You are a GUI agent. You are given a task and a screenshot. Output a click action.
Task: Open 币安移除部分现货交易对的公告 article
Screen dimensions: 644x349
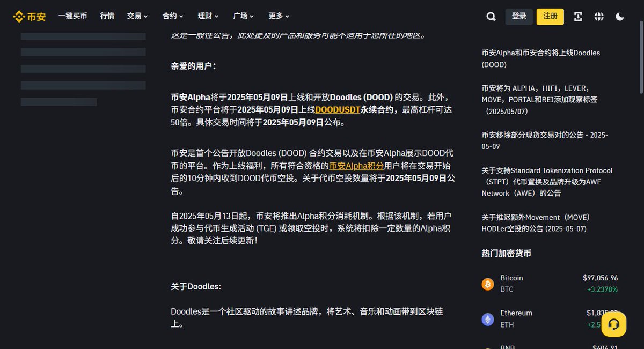point(545,141)
